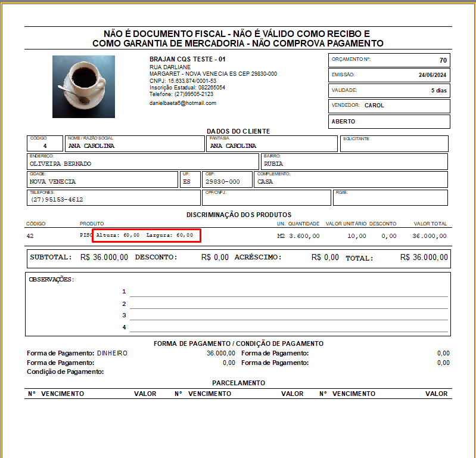Click the Telefones field (27)95153-4612
Viewport: 476px width, 458px height.
(113, 198)
